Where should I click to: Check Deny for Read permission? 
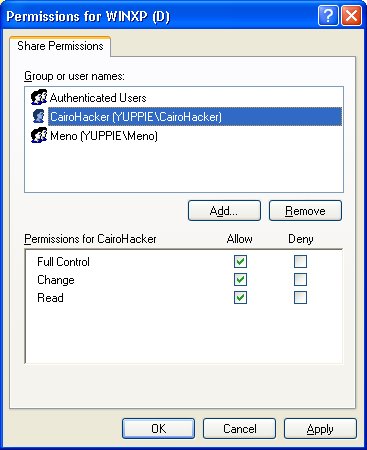[300, 298]
